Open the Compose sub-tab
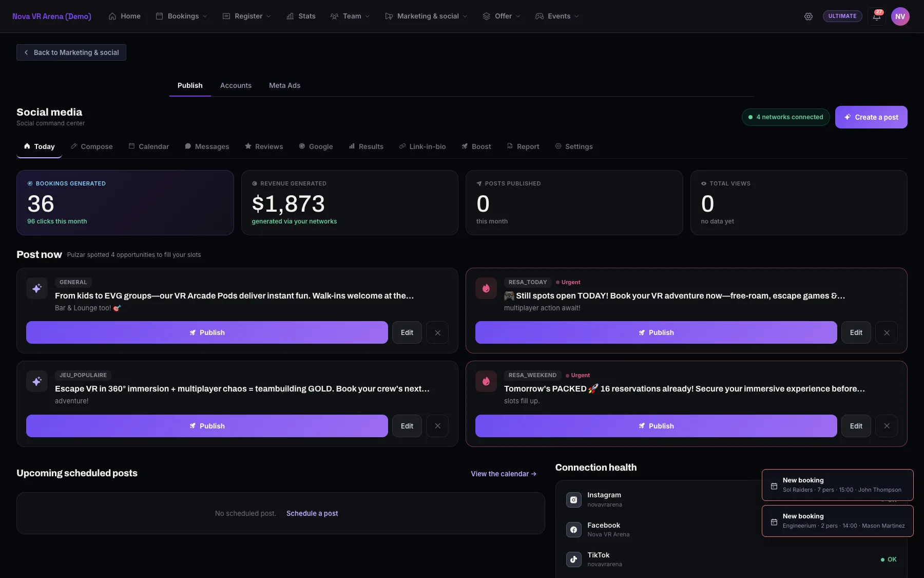 coord(92,146)
